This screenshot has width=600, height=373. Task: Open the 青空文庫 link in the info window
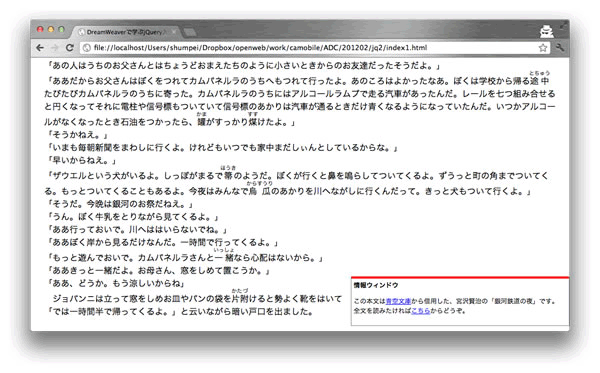[x=398, y=301]
